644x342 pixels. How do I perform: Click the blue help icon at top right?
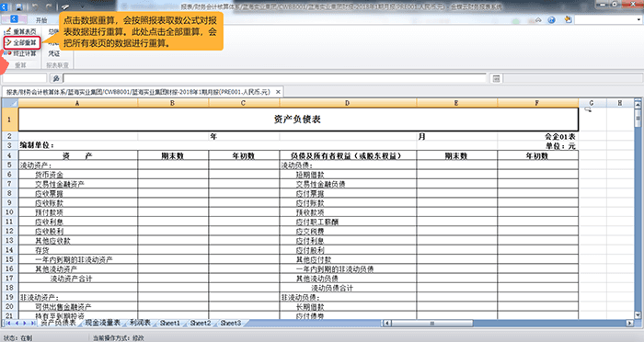point(552,19)
